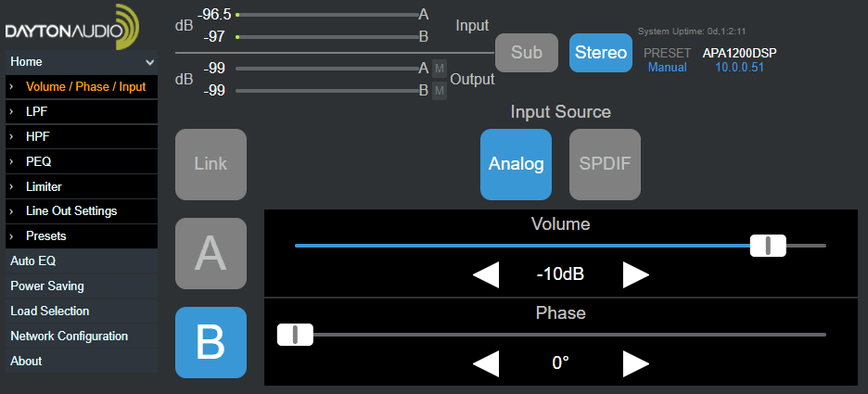Click the Dayton Audio logo
This screenshot has width=868, height=394.
coord(72,27)
